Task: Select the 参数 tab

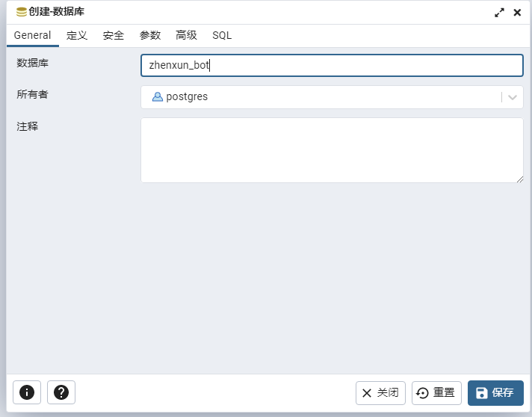Action: click(150, 35)
